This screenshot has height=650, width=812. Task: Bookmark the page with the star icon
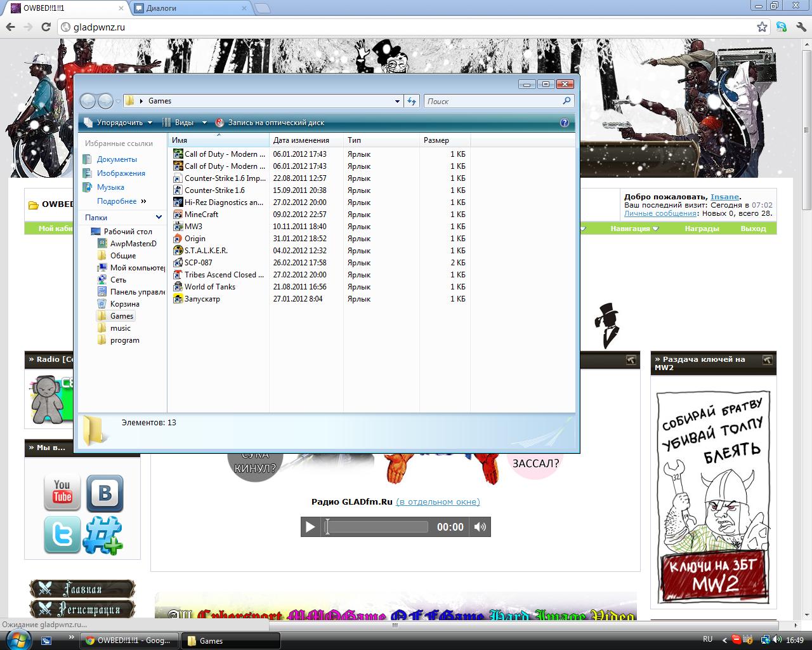[762, 27]
